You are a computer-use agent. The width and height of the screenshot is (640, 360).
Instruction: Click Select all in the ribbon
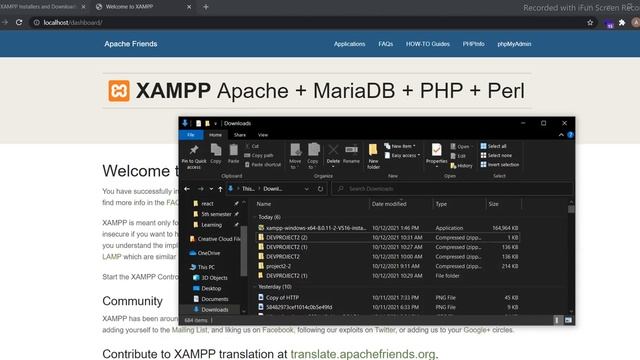point(493,146)
